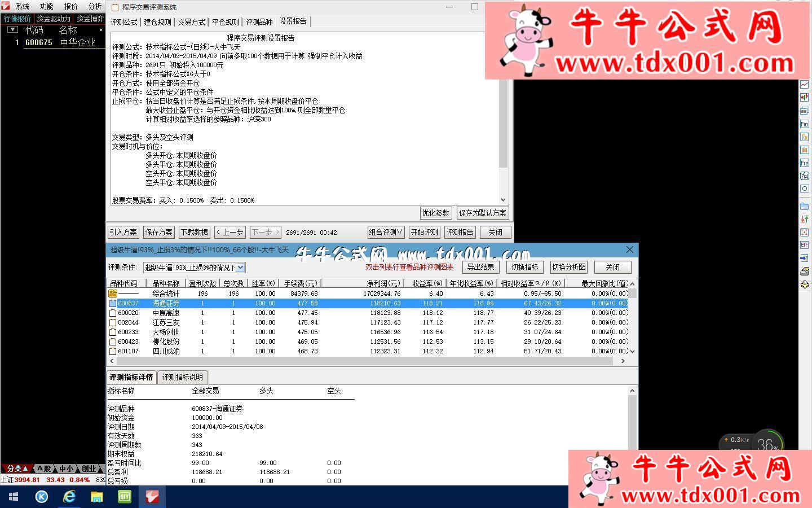Click the f(x) formula icon in sidebar
812x508 pixels.
pos(804,176)
